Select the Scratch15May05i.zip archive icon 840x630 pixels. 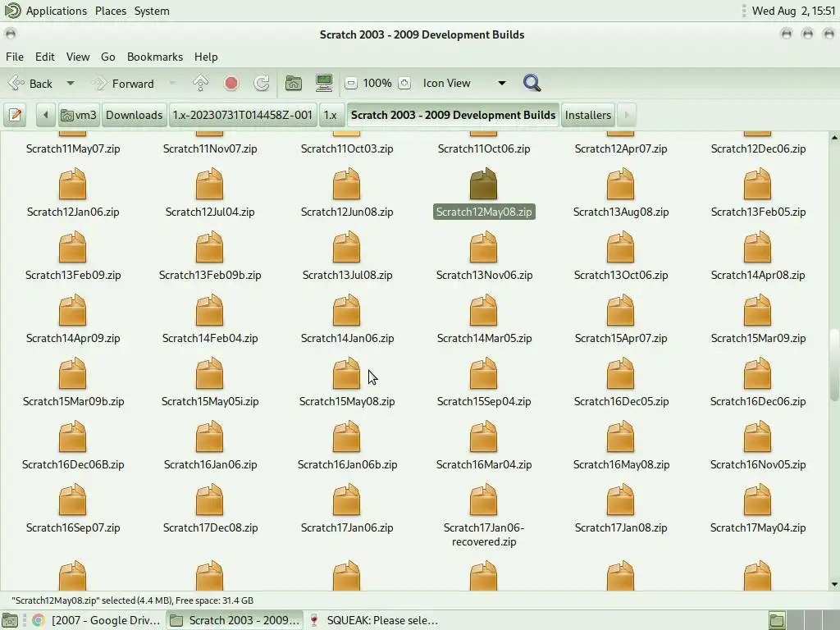[x=209, y=373]
